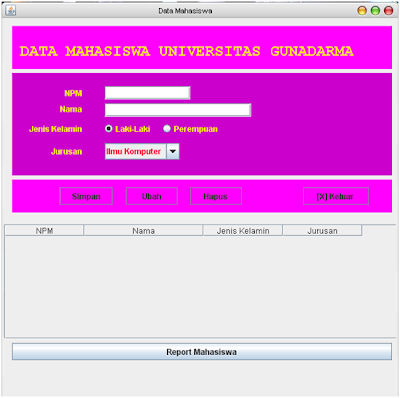Click the Jurusan table column header
This screenshot has width=400, height=398.
click(x=322, y=231)
